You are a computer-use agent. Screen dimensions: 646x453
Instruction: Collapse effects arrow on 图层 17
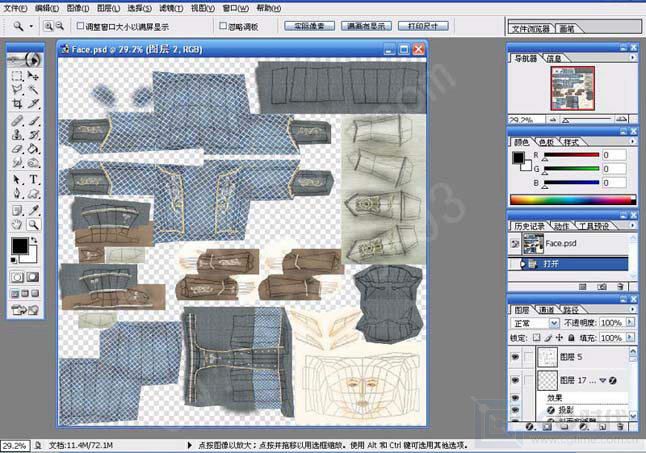click(602, 380)
